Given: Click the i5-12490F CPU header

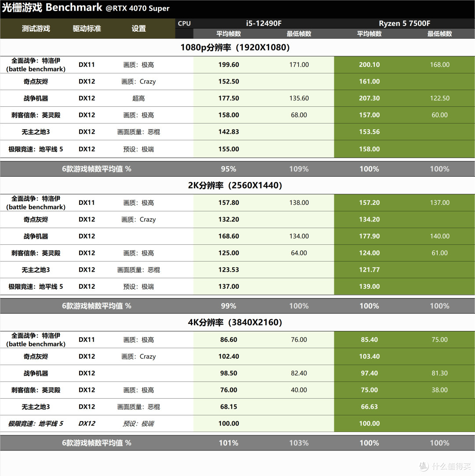Looking at the screenshot, I should tap(263, 23).
